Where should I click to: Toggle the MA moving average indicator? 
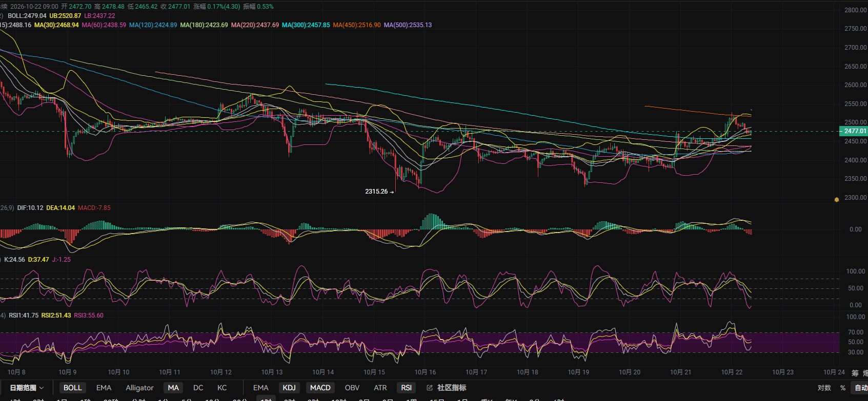point(173,388)
